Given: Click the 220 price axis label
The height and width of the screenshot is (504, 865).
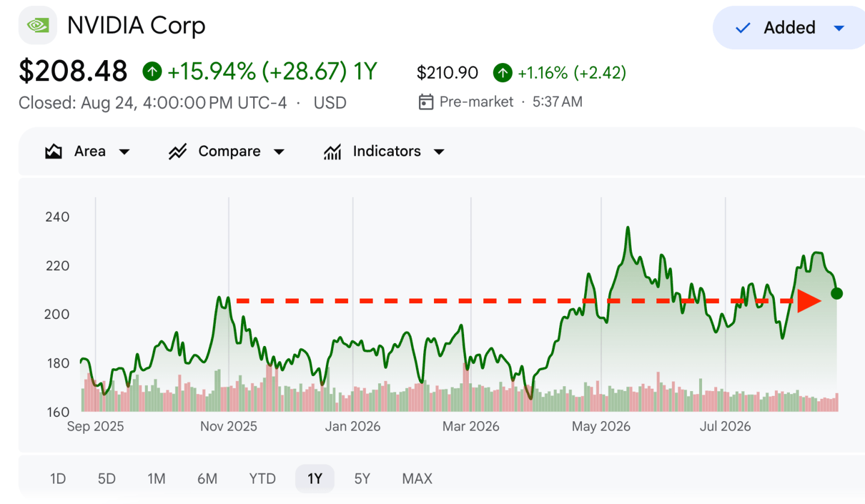Looking at the screenshot, I should tap(57, 266).
